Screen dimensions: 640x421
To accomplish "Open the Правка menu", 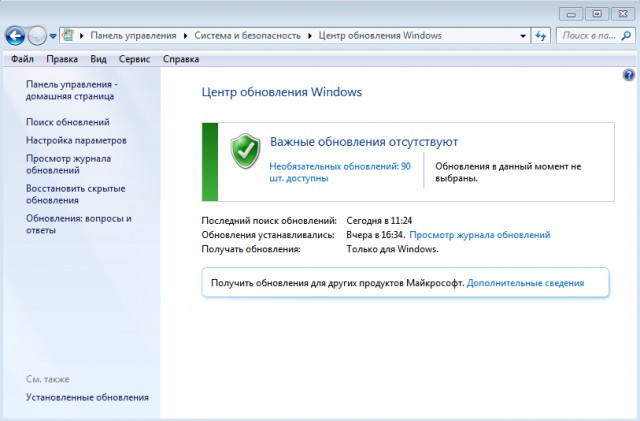I will click(62, 59).
